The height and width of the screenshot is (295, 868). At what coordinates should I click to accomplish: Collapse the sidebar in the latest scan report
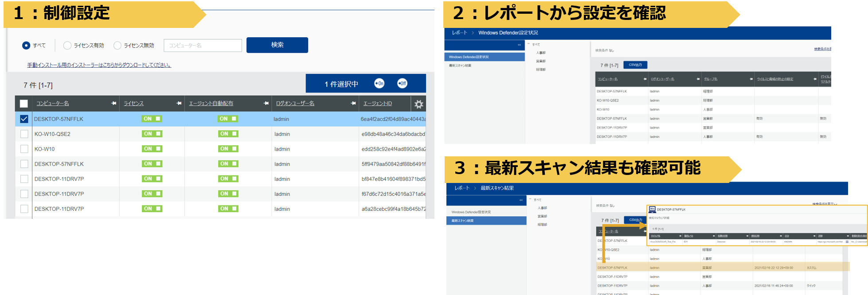click(521, 200)
